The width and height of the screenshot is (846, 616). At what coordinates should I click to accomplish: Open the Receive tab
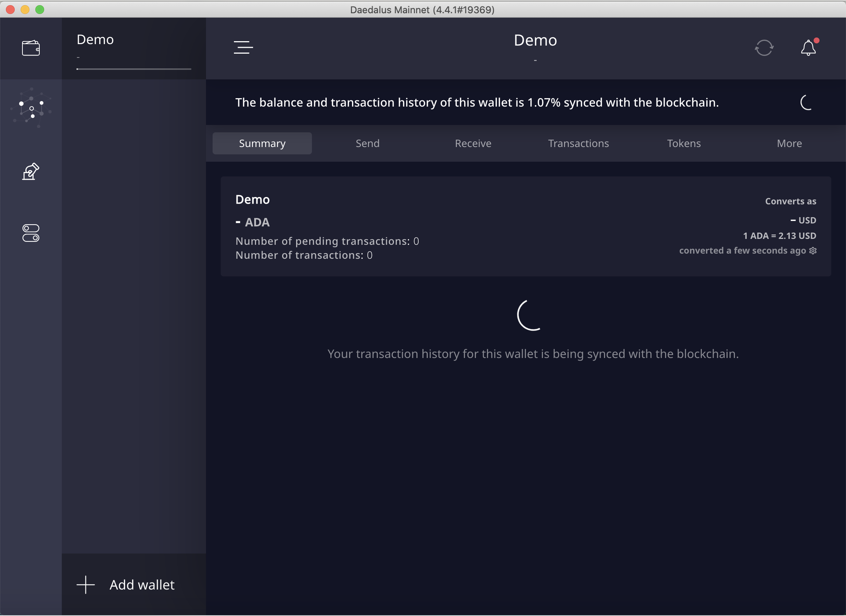pos(473,144)
